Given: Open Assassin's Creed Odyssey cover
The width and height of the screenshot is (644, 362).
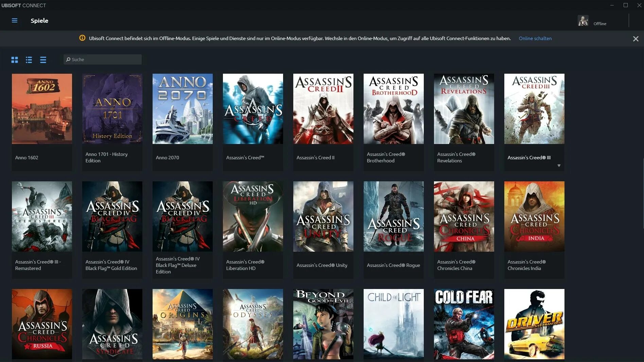Looking at the screenshot, I should [x=253, y=324].
